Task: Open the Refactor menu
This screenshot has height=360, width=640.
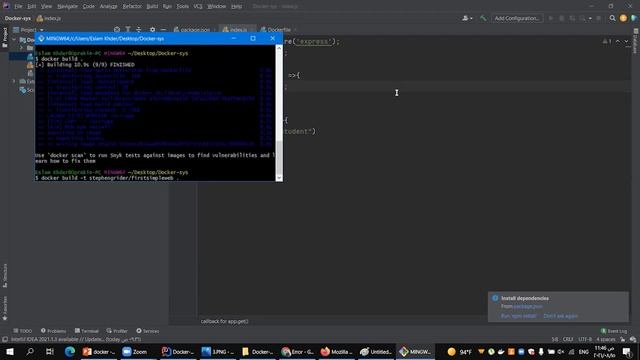Action: click(x=132, y=6)
